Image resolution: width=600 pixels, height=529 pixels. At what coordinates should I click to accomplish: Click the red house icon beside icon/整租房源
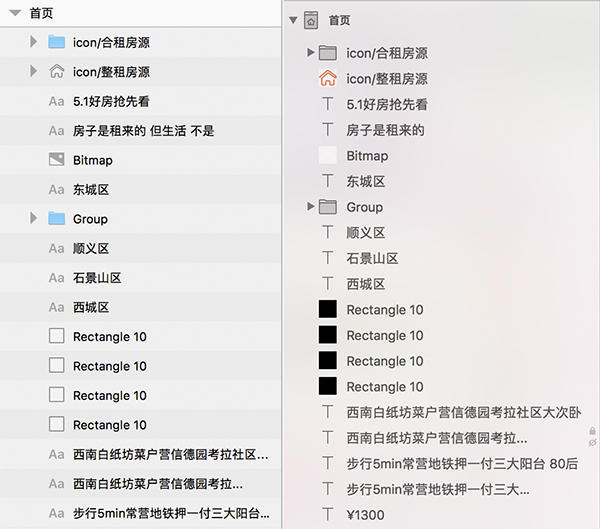pos(327,78)
